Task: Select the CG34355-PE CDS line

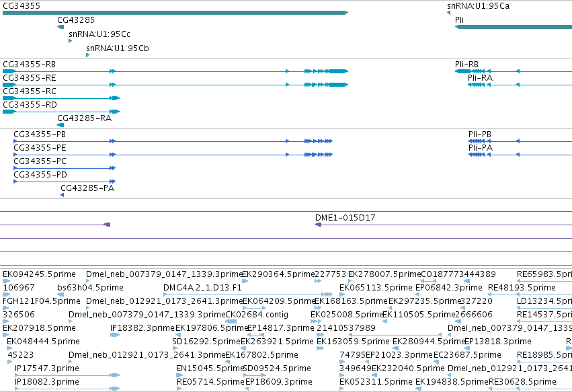Action: (173, 155)
